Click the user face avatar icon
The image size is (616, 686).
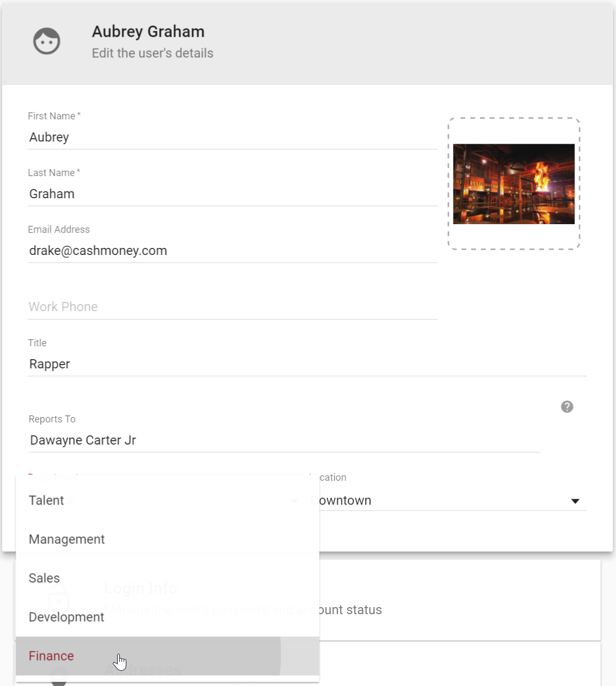click(x=47, y=41)
